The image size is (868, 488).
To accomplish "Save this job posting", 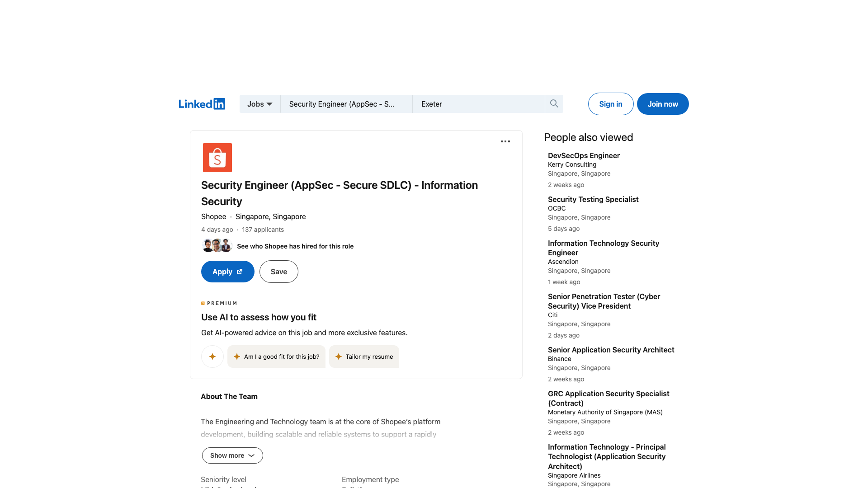I will pyautogui.click(x=279, y=272).
